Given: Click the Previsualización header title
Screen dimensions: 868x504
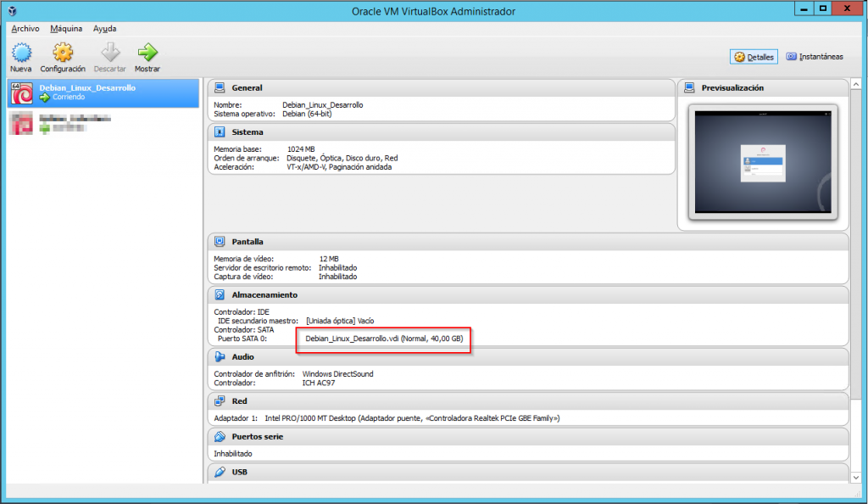Looking at the screenshot, I should (x=732, y=87).
